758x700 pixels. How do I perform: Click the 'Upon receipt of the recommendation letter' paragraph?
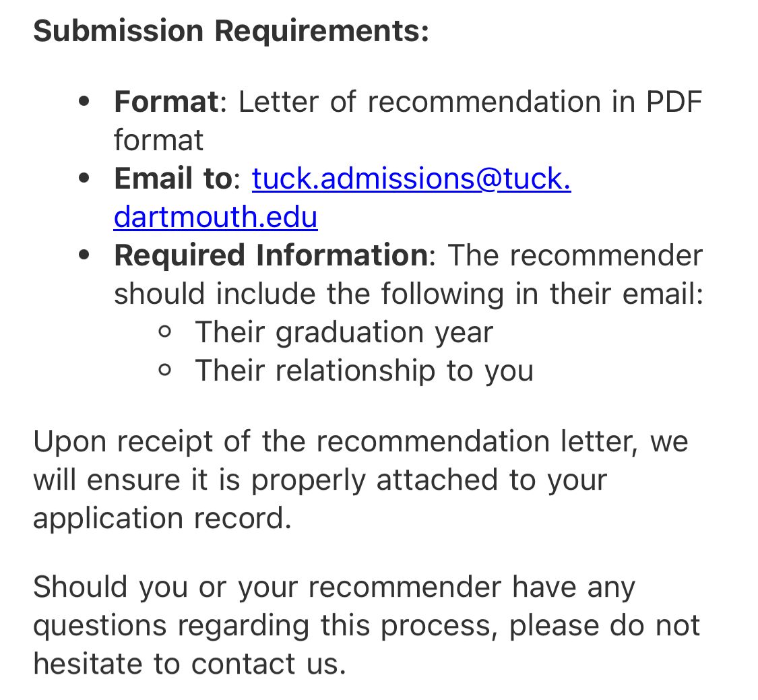tap(360, 441)
